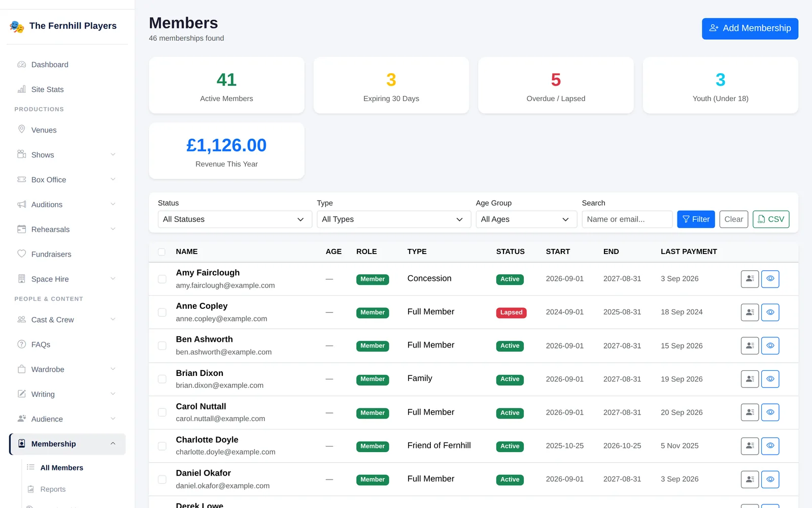Collapse the Membership sidebar section

click(67, 444)
